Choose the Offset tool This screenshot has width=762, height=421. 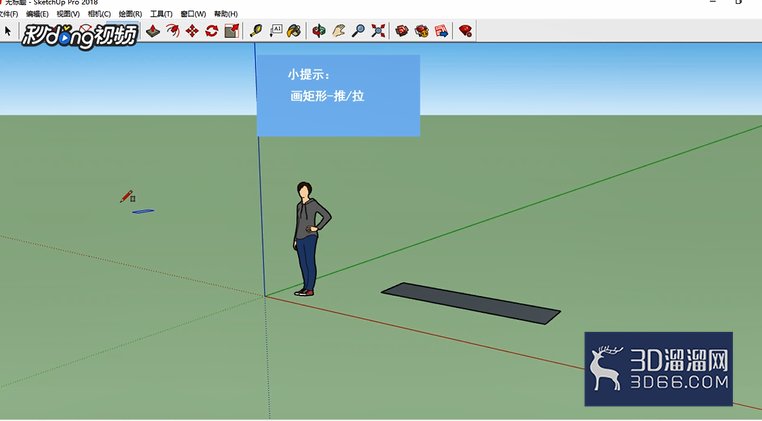point(173,31)
